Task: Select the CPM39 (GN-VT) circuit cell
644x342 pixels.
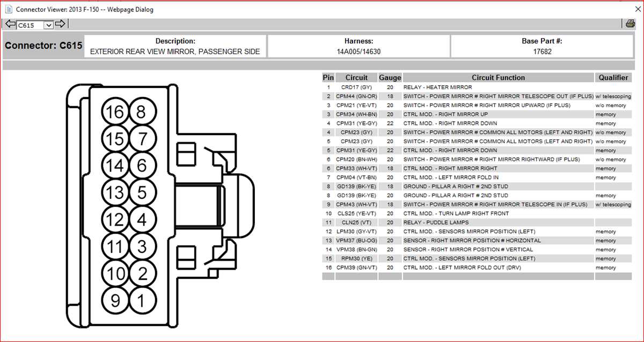Action: [356, 267]
